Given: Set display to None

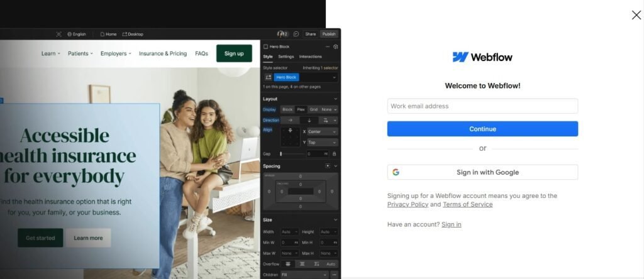Looking at the screenshot, I should [x=327, y=109].
